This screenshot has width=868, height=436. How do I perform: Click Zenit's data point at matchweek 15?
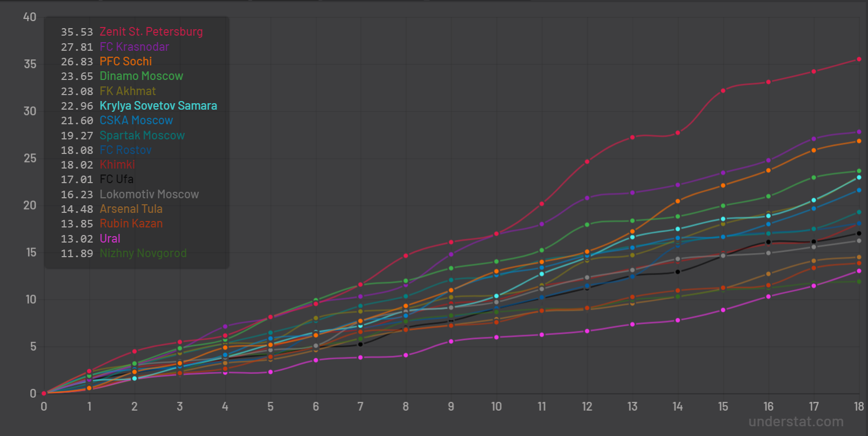(x=723, y=91)
